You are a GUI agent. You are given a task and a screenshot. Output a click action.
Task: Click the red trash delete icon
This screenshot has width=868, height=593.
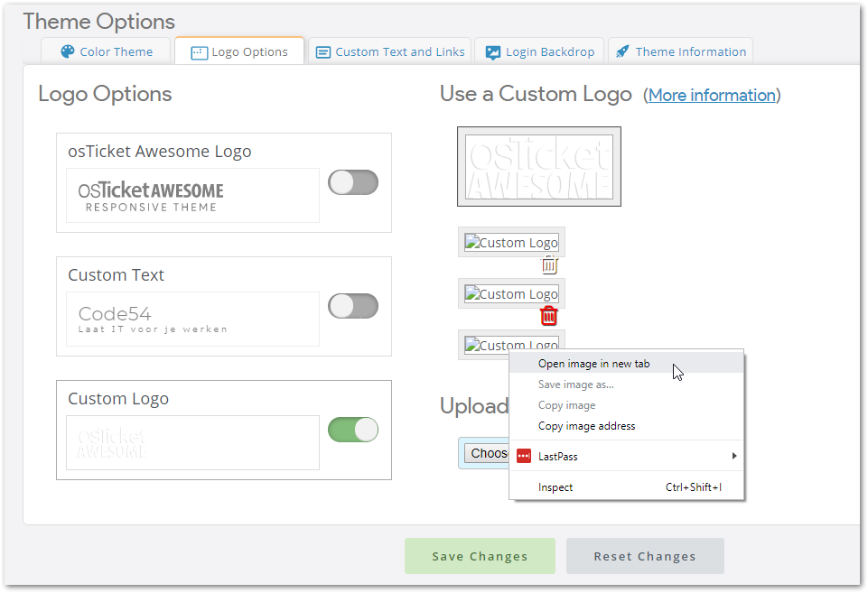tap(549, 316)
